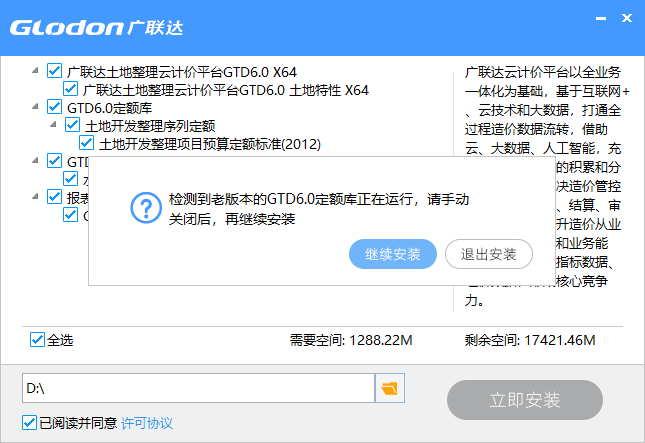This screenshot has width=645, height=443.
Task: Toggle the 报表 group checkbox
Action: [x=54, y=197]
